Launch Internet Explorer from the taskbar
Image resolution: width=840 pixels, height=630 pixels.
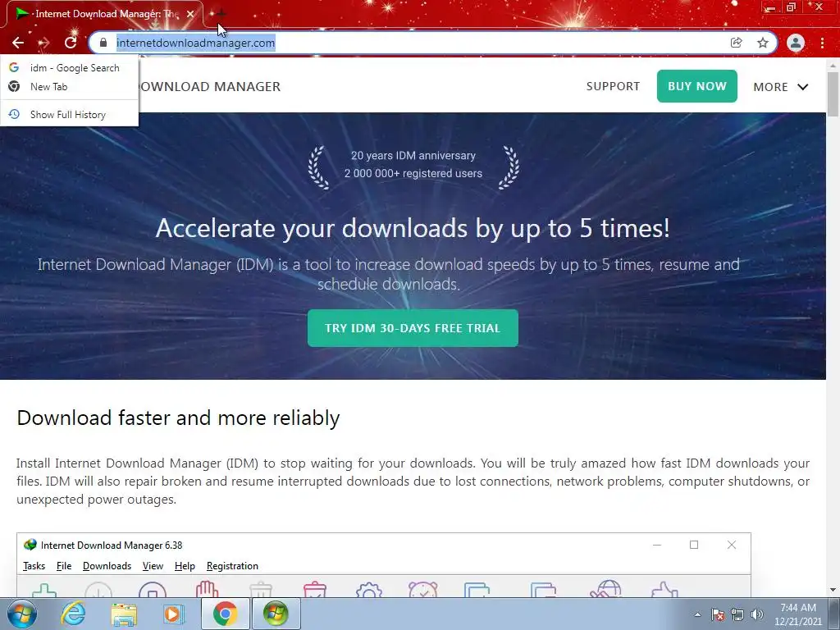(73, 614)
